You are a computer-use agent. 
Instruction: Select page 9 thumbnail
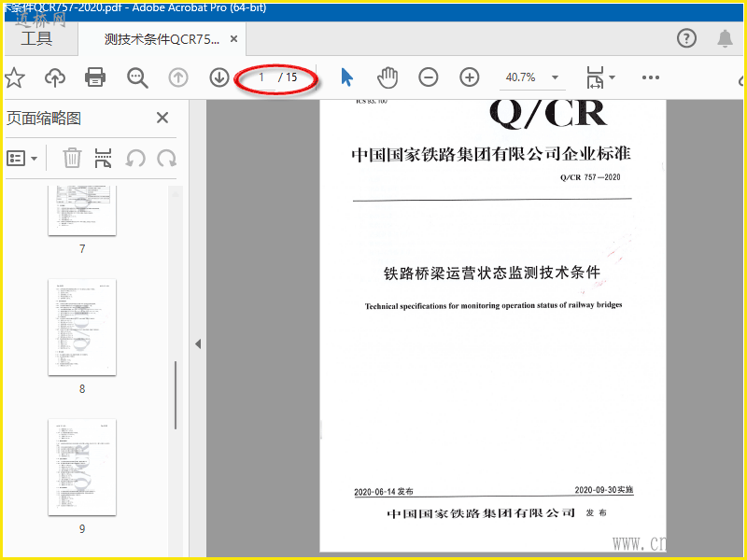pyautogui.click(x=82, y=468)
